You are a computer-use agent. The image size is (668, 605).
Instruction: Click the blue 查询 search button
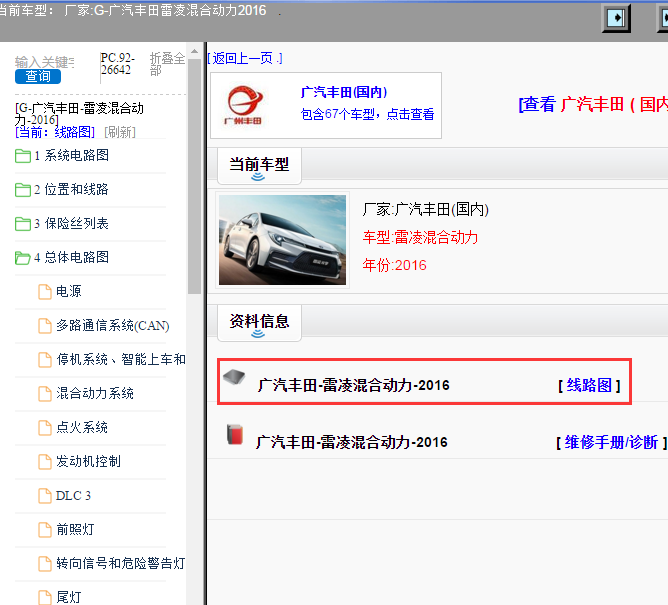point(38,76)
